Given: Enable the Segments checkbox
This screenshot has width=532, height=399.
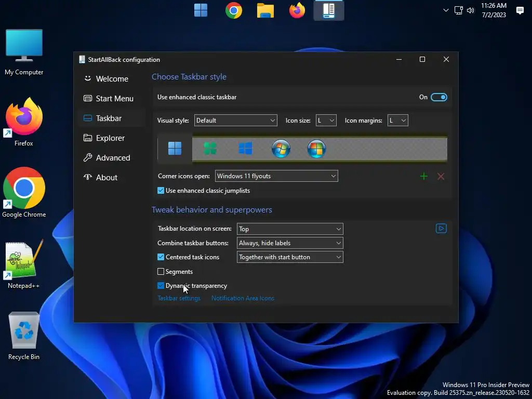Looking at the screenshot, I should coord(161,271).
